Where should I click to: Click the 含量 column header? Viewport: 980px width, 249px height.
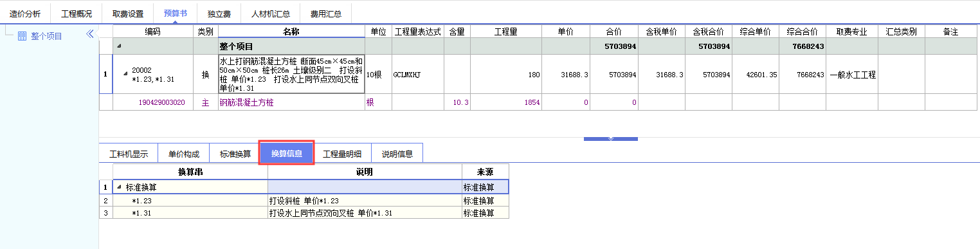click(x=457, y=32)
